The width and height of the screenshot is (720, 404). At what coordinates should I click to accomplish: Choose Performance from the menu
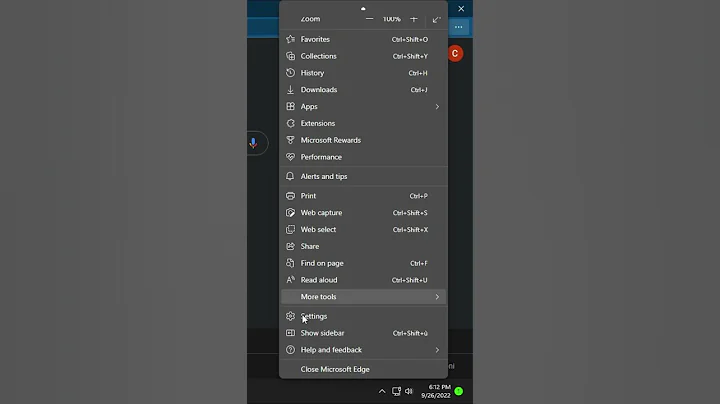click(x=363, y=157)
